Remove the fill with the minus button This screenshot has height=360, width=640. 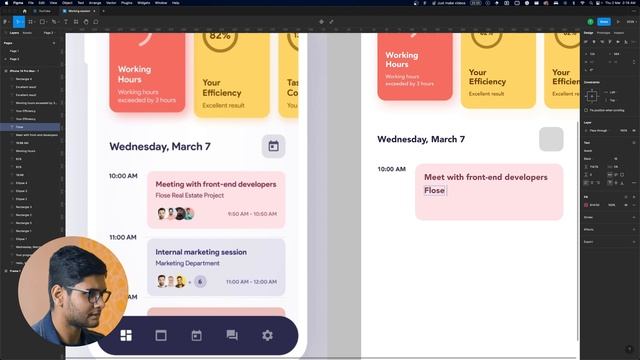click(634, 205)
